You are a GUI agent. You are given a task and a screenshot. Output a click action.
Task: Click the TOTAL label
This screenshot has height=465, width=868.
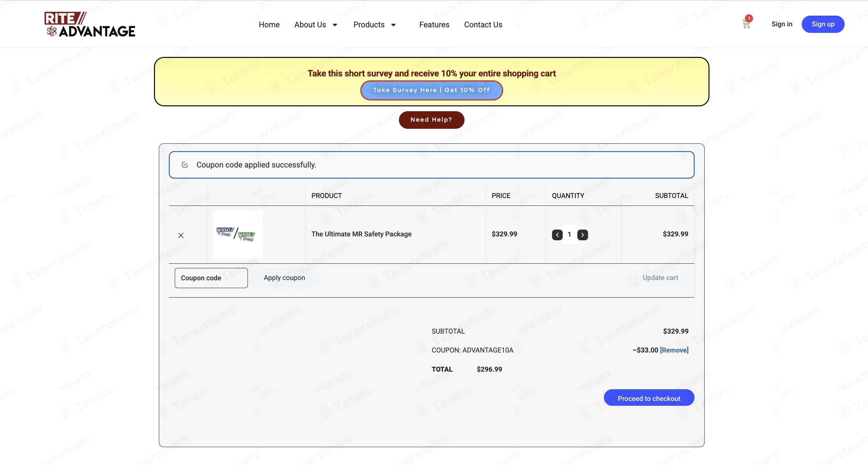442,369
